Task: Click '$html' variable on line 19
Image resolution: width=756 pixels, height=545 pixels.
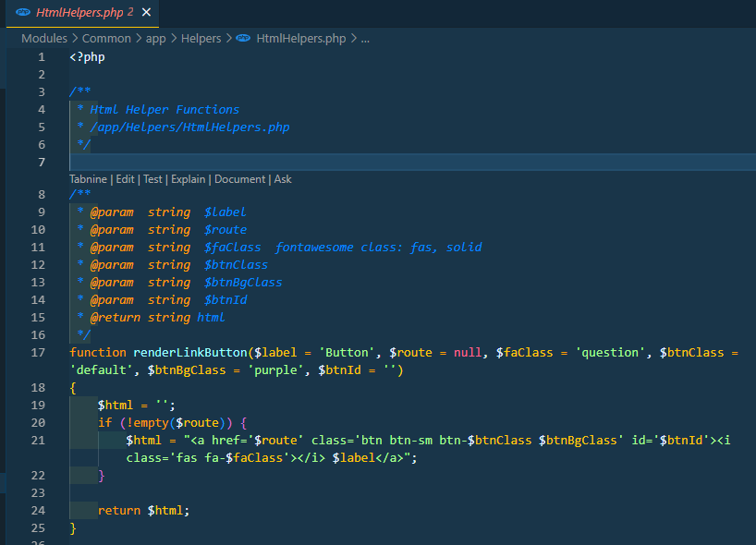Action: click(x=116, y=406)
